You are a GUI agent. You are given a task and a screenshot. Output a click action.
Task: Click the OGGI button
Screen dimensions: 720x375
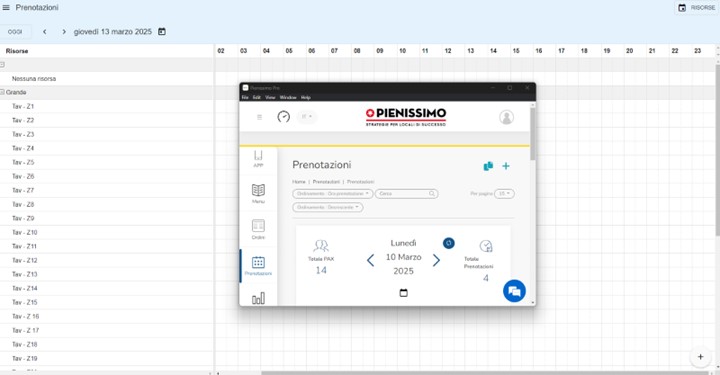pos(15,32)
